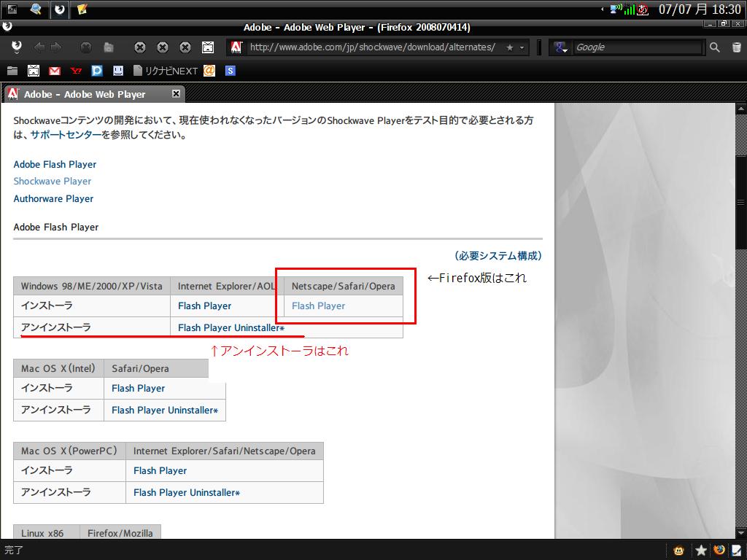Switch to the Firefox taskbar button

point(60,9)
